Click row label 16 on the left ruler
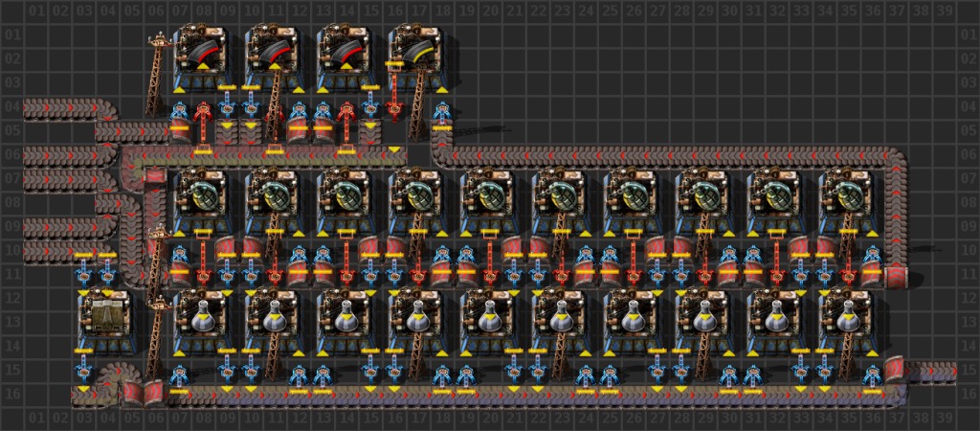 [11, 395]
